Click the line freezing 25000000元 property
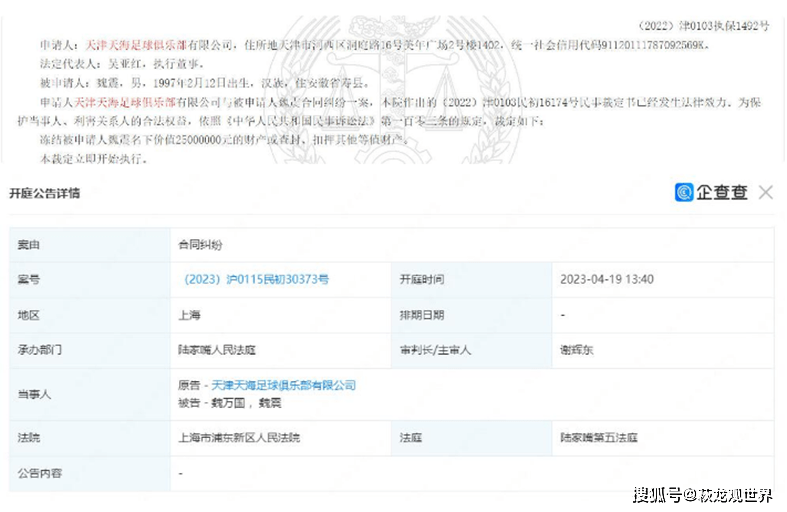787x512 pixels. tap(224, 140)
